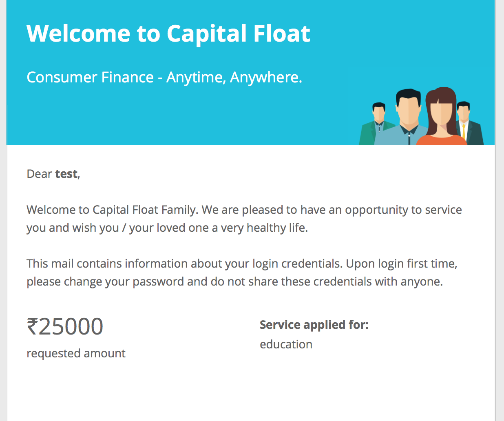The width and height of the screenshot is (504, 421).
Task: Click the rupee symbol before 25000
Action: point(32,326)
